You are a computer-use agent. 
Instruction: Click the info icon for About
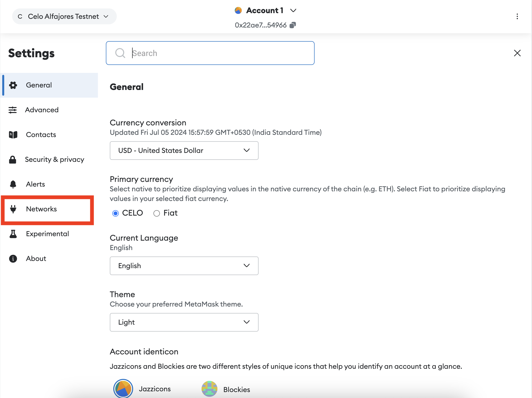13,258
